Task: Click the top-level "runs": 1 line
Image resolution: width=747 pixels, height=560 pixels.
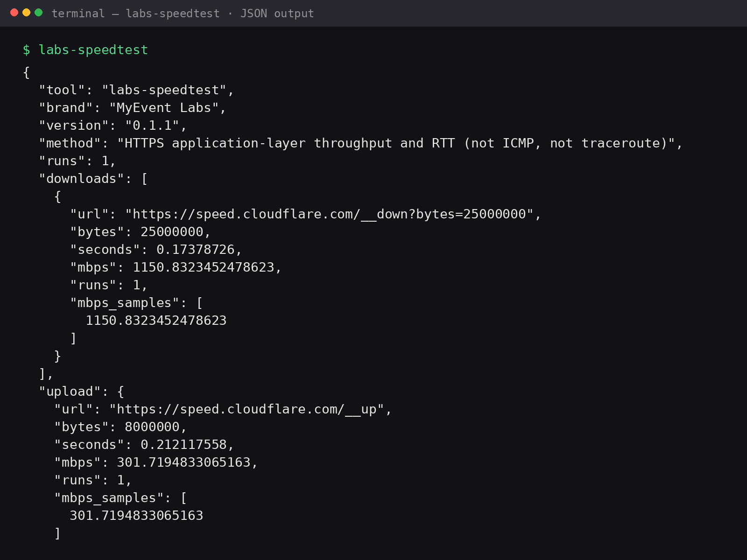Action: (x=77, y=161)
